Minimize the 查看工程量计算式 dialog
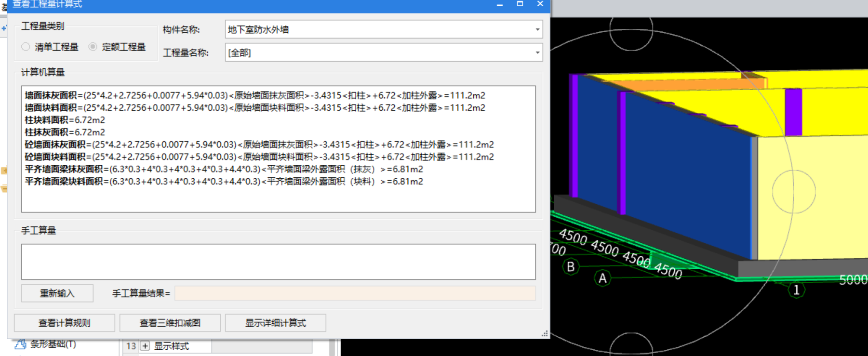The height and width of the screenshot is (356, 868). click(500, 4)
